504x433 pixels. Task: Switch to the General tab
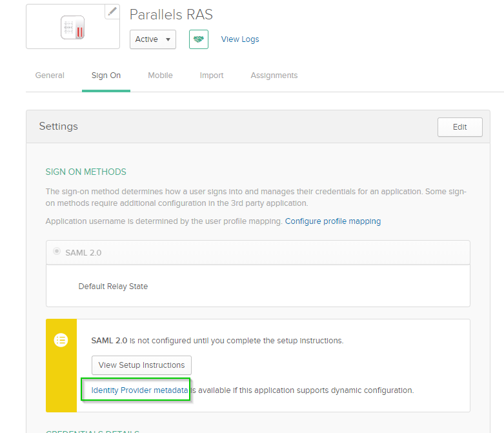click(50, 76)
